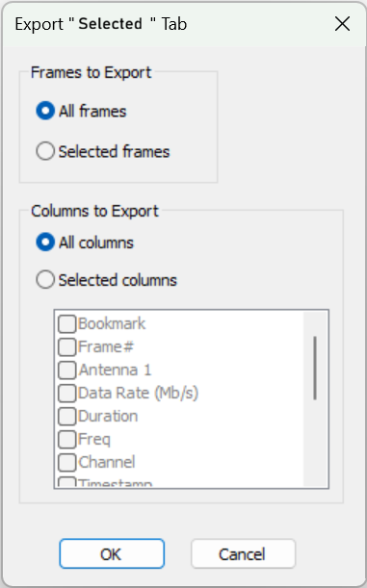
Task: Check the Duration column box
Action: [67, 417]
